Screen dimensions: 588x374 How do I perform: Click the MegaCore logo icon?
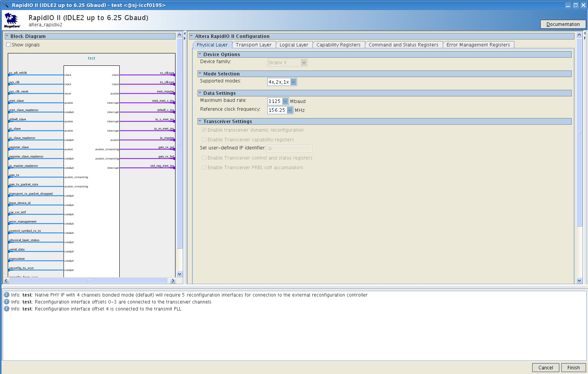[12, 20]
